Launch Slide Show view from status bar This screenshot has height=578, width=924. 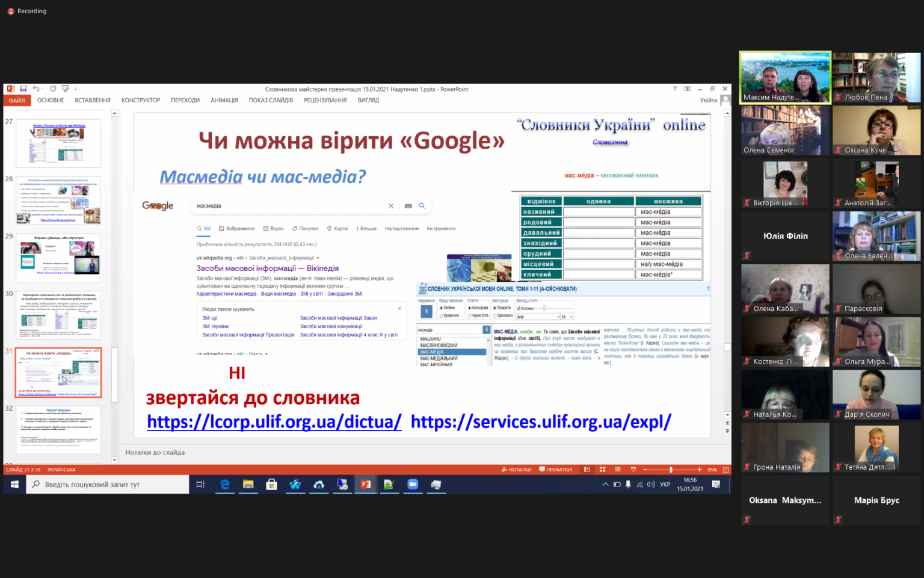tap(633, 470)
